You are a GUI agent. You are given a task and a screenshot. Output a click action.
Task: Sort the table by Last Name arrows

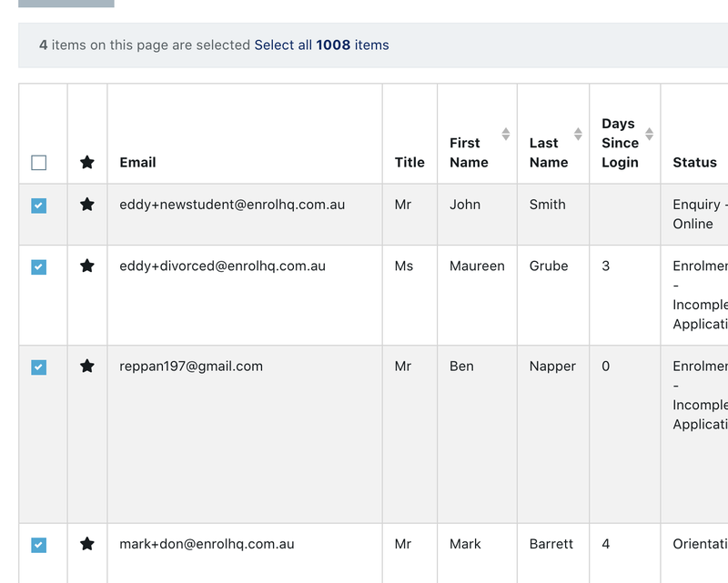pos(578,135)
